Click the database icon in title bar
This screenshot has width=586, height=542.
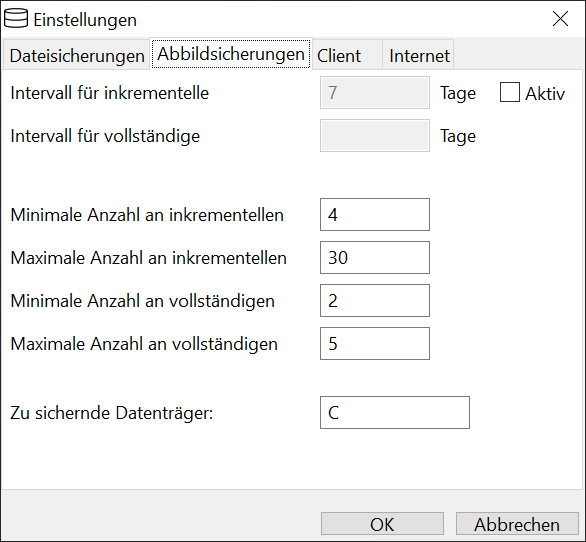(16, 19)
